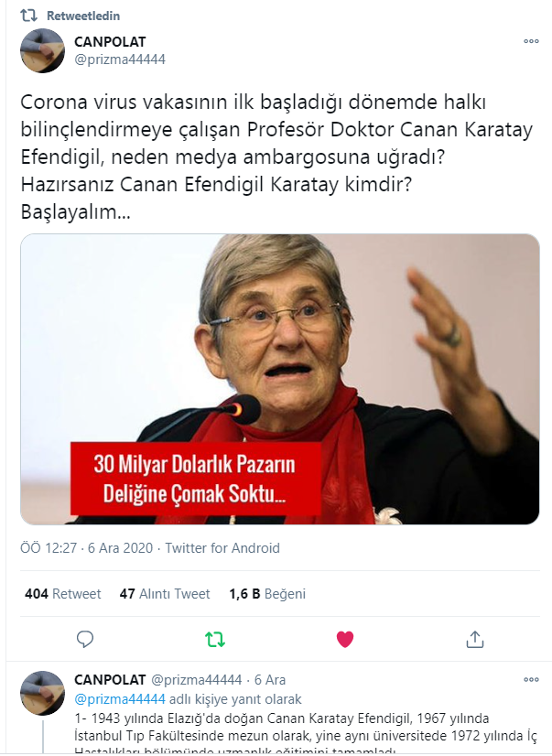This screenshot has width=552, height=756.
Task: Click the blue @prizma44444 mention in the reply
Action: click(x=120, y=699)
